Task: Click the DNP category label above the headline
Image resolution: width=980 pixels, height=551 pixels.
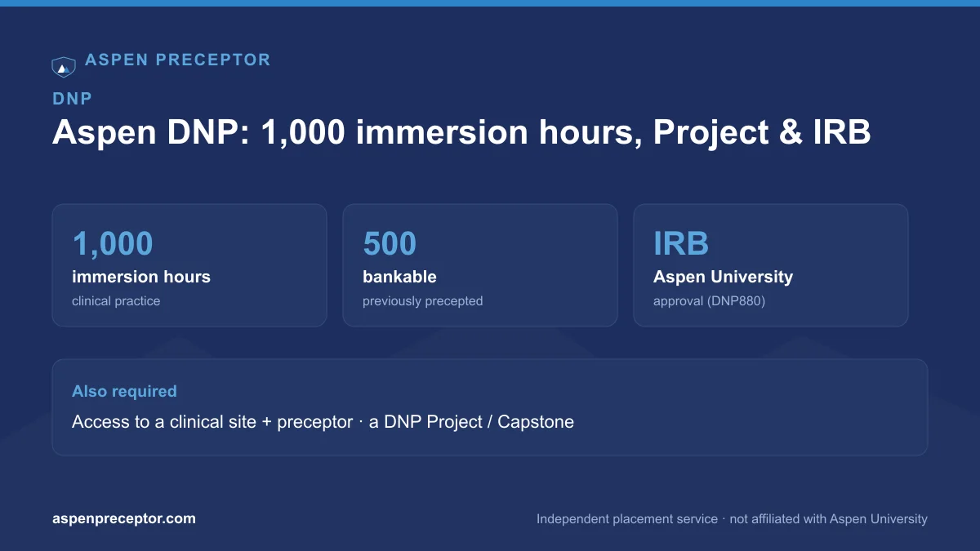Action: (x=72, y=99)
